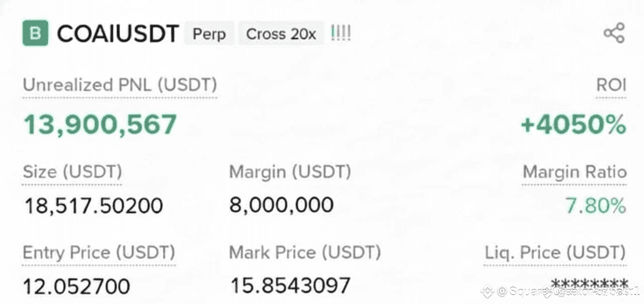Tap the Entry Price (USDT) label

click(99, 252)
